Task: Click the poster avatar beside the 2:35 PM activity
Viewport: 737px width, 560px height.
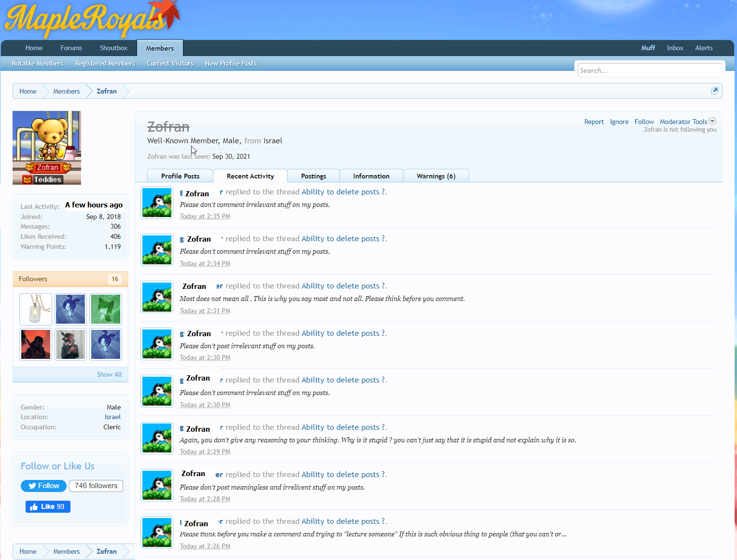Action: coord(157,203)
